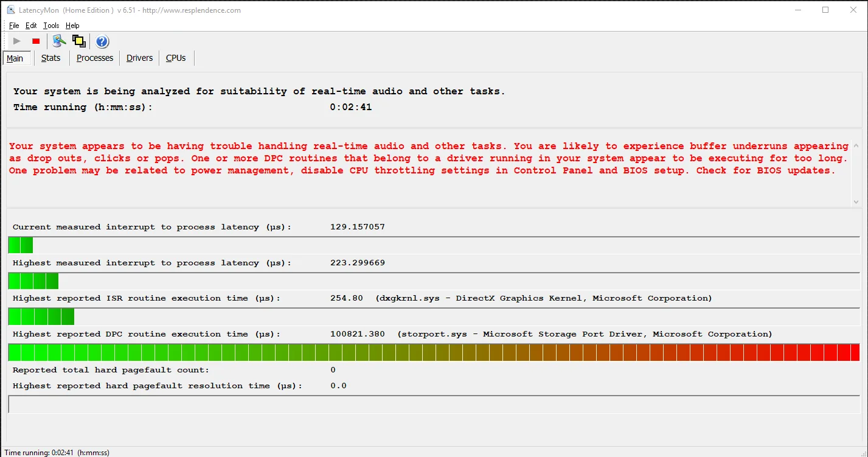Click the current interrupt-to-process latency bar
Image resolution: width=868 pixels, height=457 pixels.
click(x=434, y=245)
